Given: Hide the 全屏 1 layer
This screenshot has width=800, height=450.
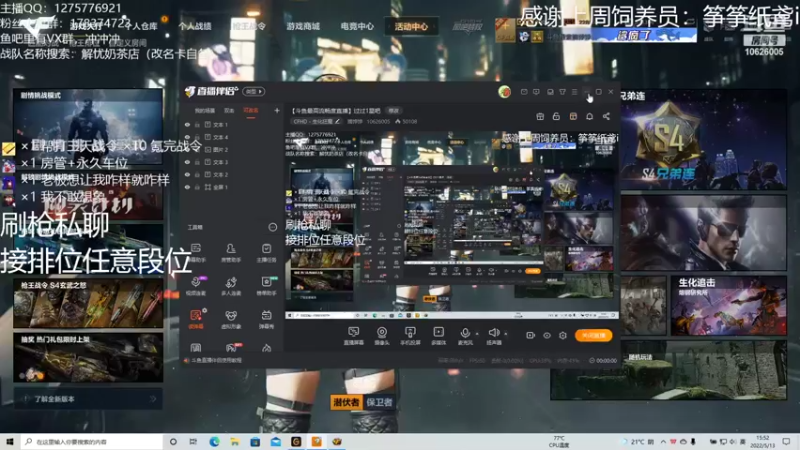Looking at the screenshot, I should click(187, 187).
